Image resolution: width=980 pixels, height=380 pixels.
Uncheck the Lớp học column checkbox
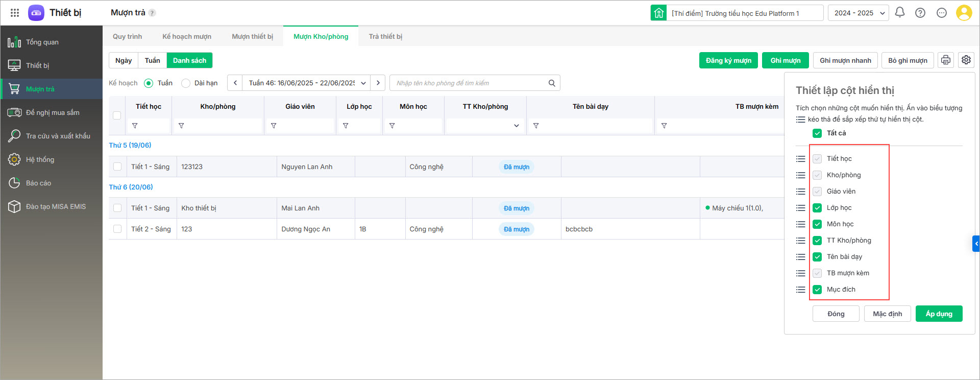pos(817,208)
